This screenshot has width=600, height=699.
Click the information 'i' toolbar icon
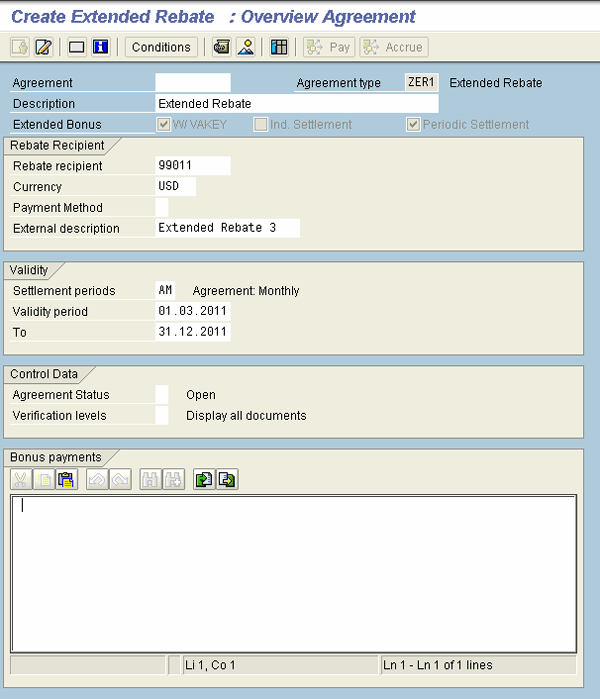[x=100, y=47]
